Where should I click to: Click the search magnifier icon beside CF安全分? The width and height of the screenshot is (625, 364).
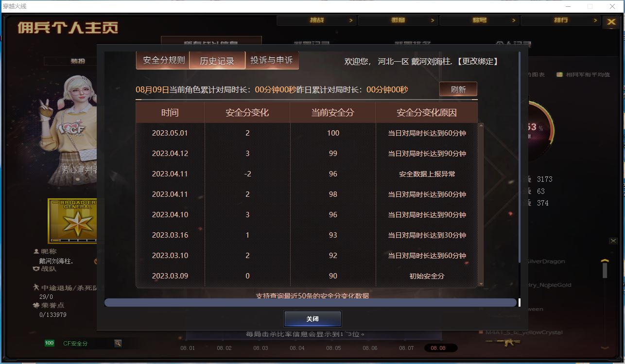[118, 343]
